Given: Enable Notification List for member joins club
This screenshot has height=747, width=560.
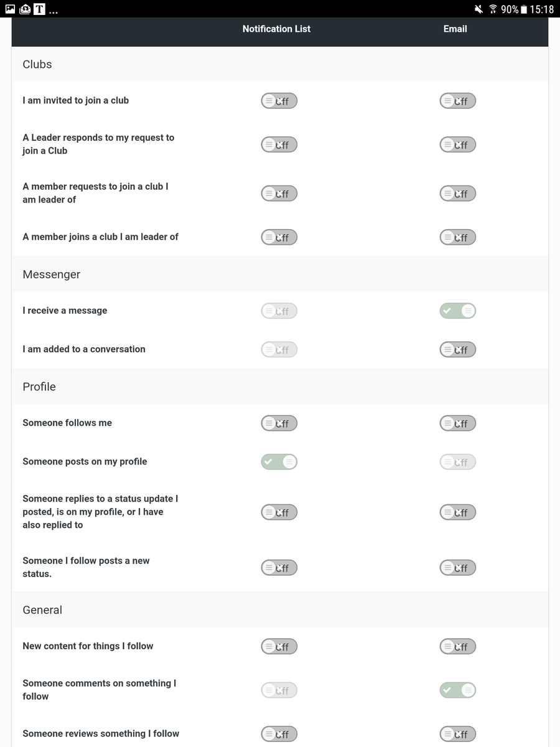Looking at the screenshot, I should tap(279, 237).
